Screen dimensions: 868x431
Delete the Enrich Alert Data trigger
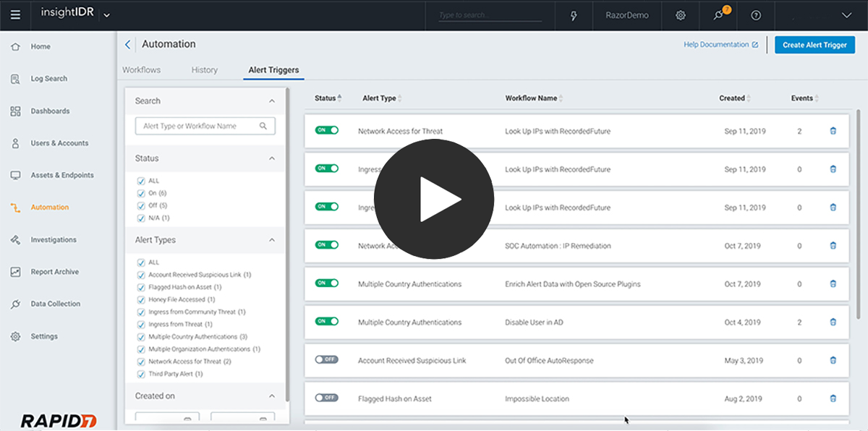[x=833, y=284]
